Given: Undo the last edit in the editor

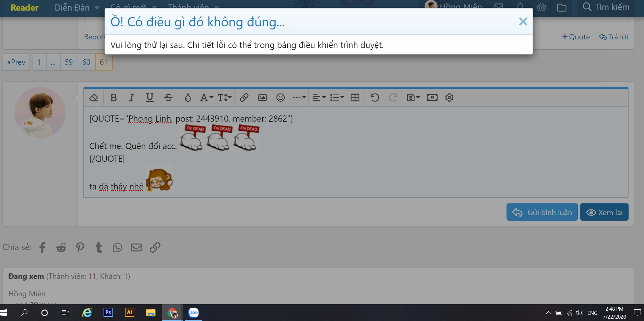Looking at the screenshot, I should click(374, 98).
